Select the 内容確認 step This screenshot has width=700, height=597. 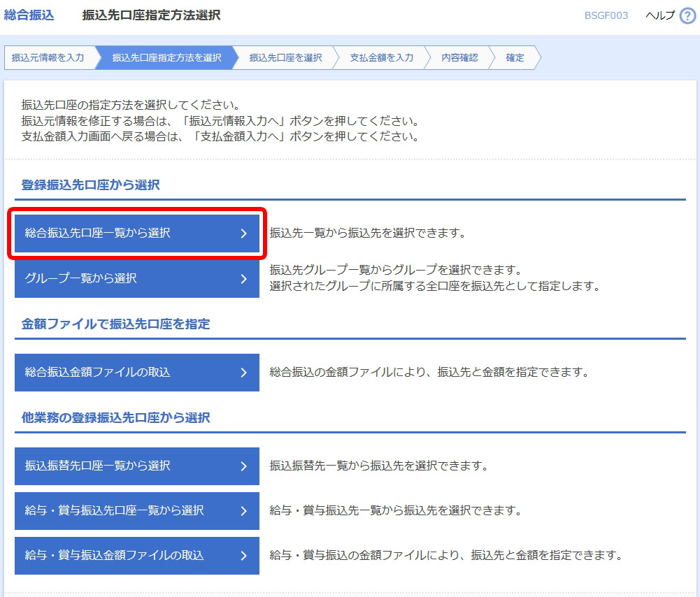click(459, 57)
